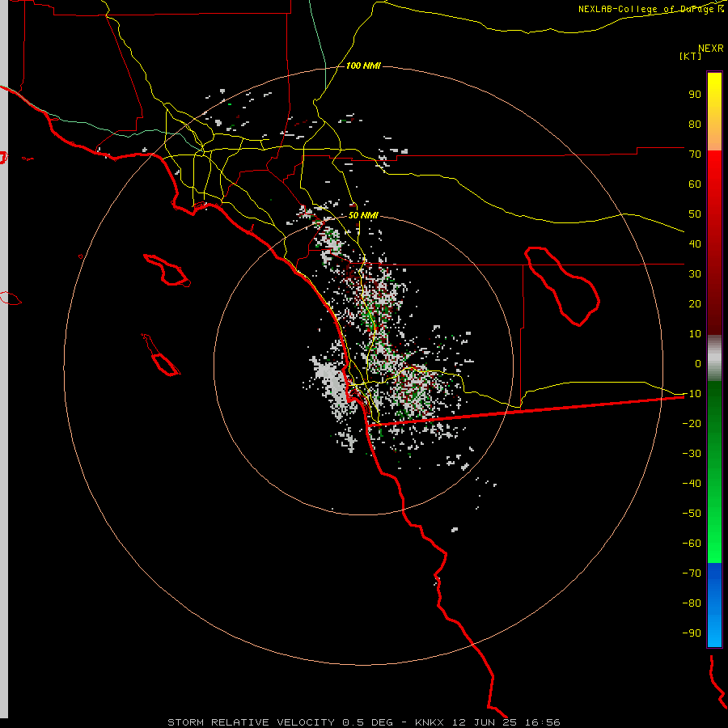Click the 60 value on the velocity scale
The height and width of the screenshot is (728, 728).
pos(695,184)
